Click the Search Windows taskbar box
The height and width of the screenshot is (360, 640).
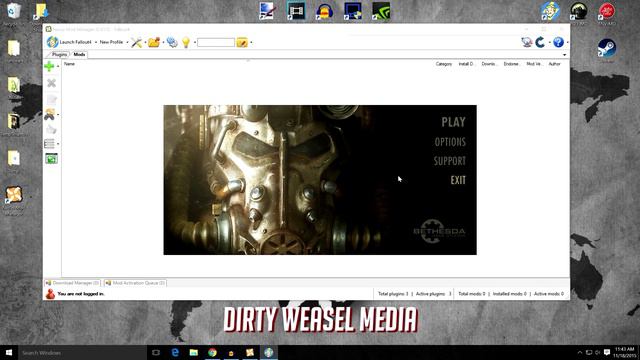82,353
